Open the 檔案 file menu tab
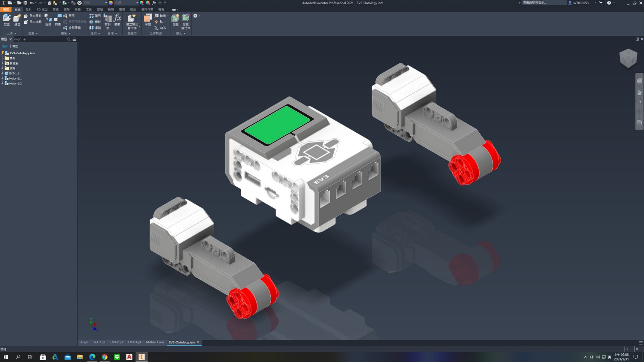Image resolution: width=644 pixels, height=362 pixels. click(x=6, y=9)
